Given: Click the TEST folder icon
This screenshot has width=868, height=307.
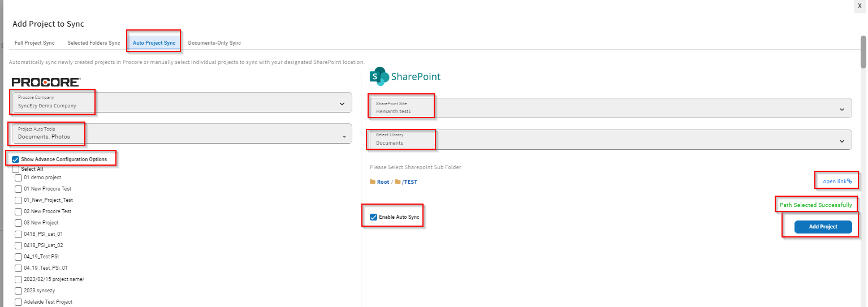Looking at the screenshot, I should 398,182.
